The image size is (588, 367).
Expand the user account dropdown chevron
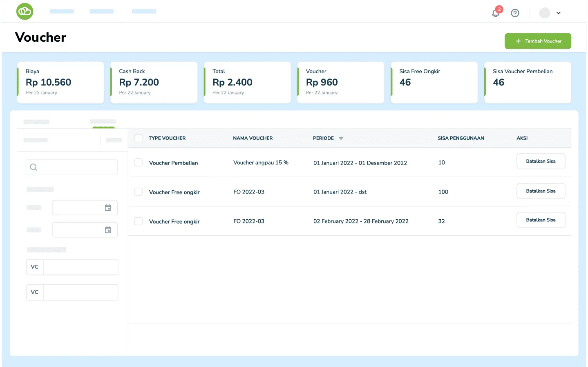[558, 13]
